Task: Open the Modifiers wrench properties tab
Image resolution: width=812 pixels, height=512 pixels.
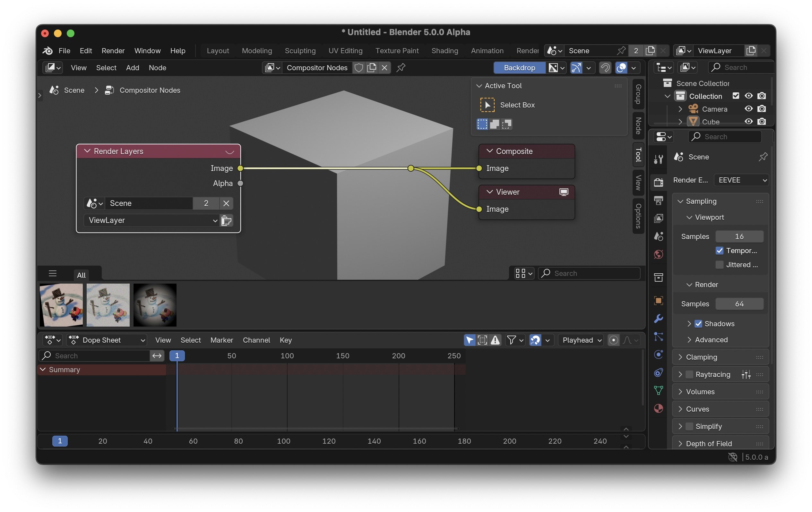Action: click(658, 319)
